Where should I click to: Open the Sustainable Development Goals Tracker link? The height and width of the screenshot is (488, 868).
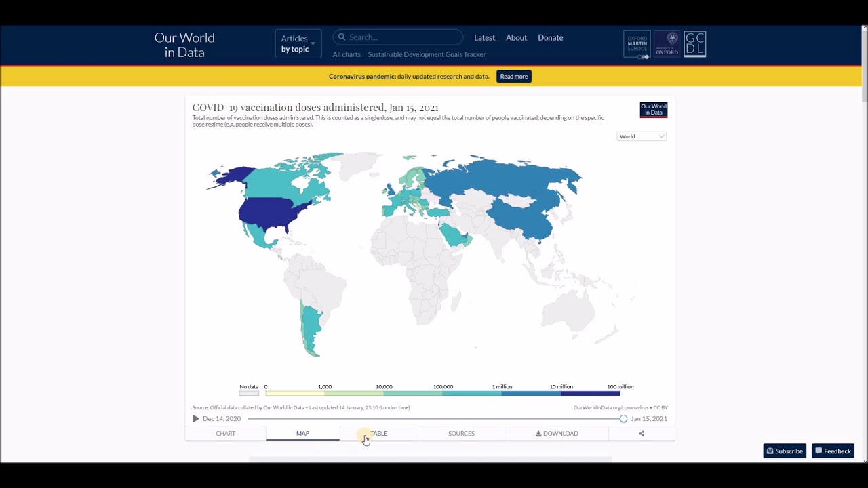pos(427,54)
